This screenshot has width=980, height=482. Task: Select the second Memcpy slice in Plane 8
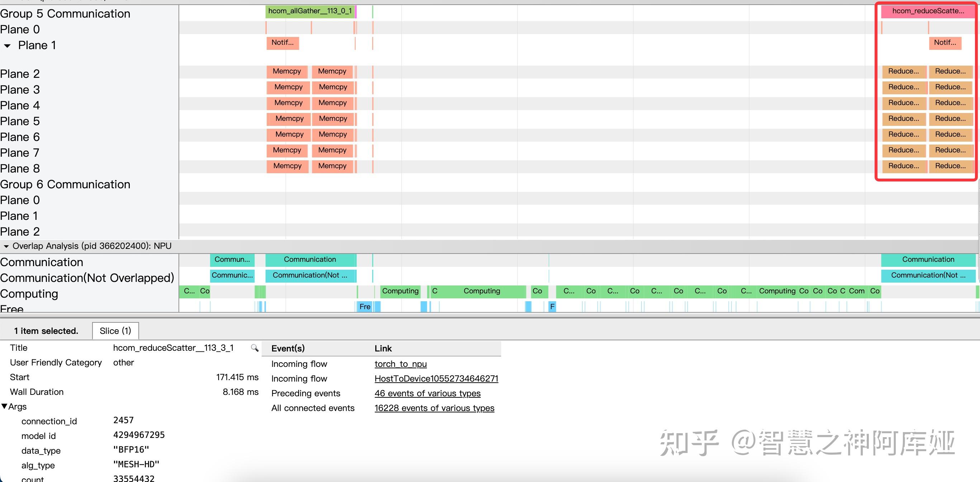332,166
